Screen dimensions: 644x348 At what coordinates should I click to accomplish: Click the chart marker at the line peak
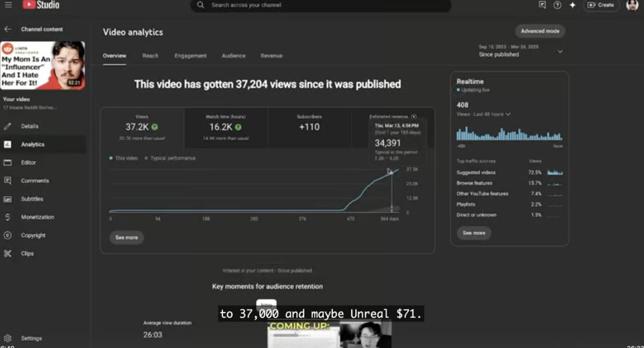[x=391, y=172]
